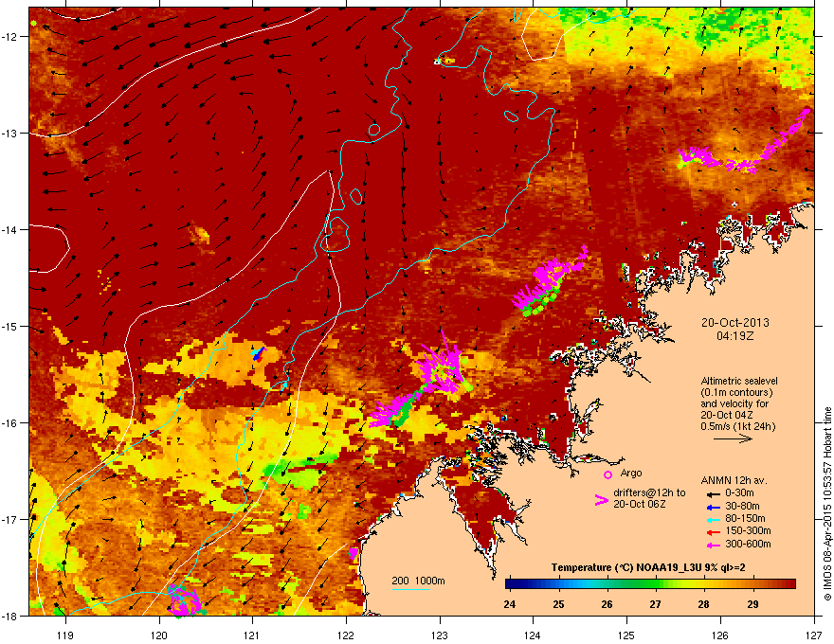The image size is (834, 644).
Task: Click the drifter cluster near 18°S 120.2°E
Action: pos(184,600)
